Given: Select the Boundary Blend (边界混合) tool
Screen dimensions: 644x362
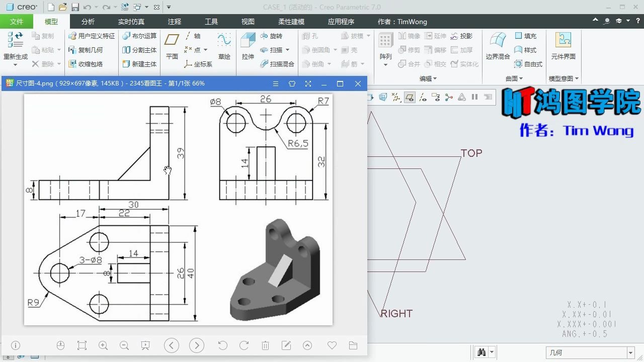Looking at the screenshot, I should (498, 46).
